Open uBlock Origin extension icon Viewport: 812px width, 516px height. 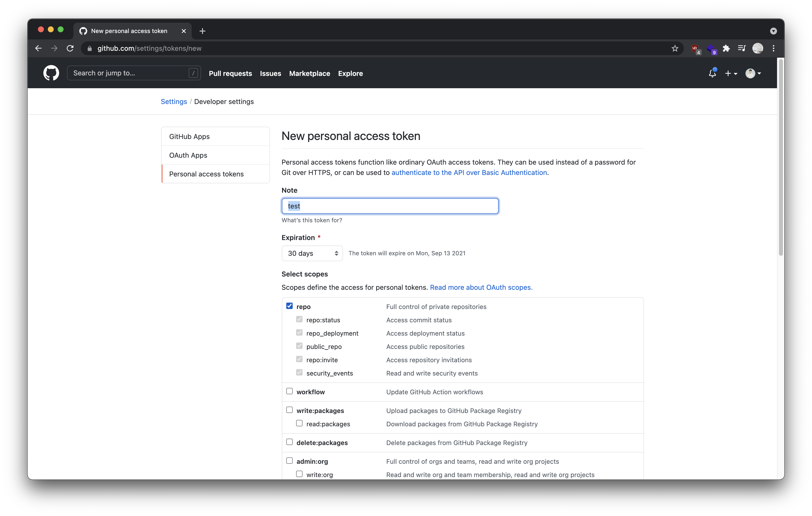[x=695, y=49]
